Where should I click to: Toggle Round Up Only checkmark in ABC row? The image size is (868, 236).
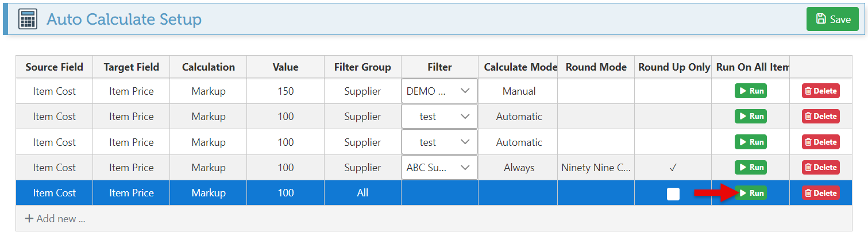673,168
